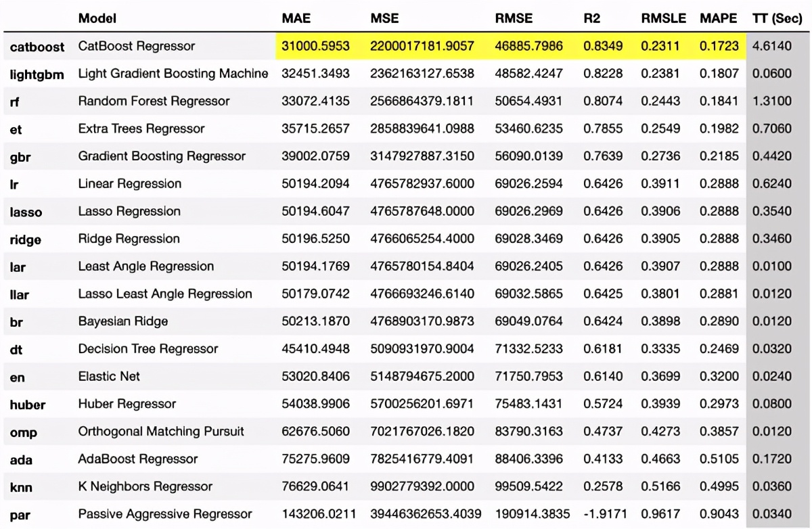Click the MAPE value 0.2881
Image resolution: width=812 pixels, height=529 pixels.
coord(719,294)
